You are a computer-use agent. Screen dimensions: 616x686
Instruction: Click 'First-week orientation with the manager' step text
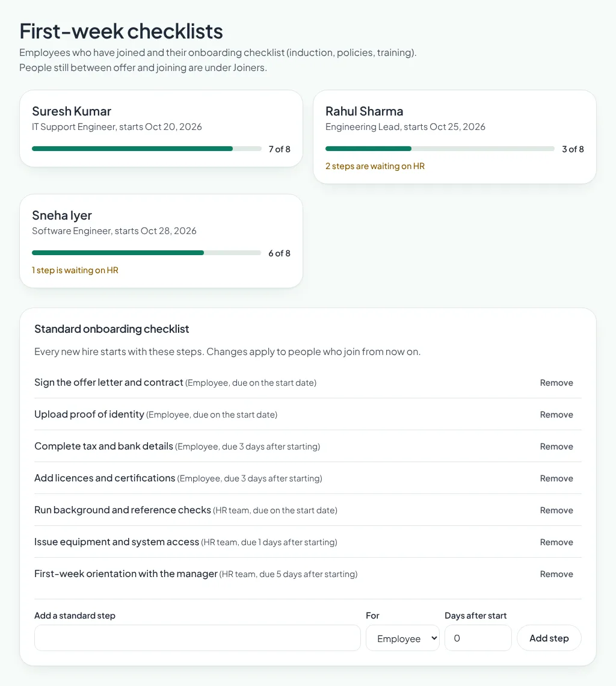(126, 574)
